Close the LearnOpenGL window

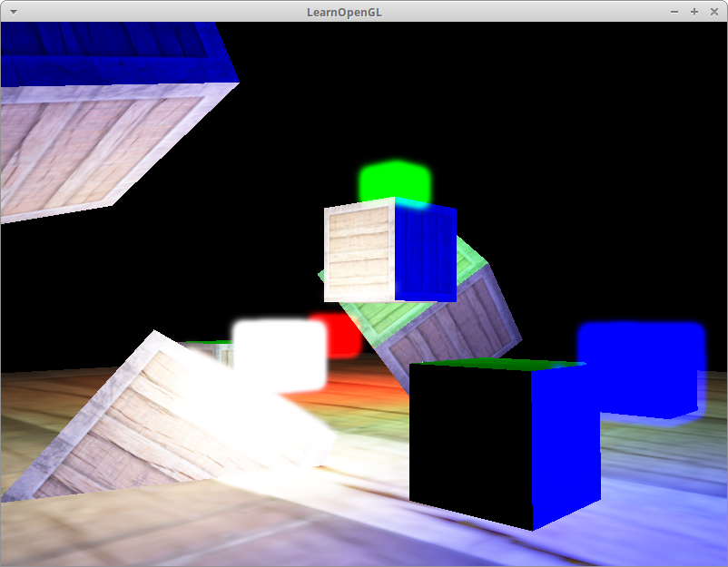click(714, 12)
